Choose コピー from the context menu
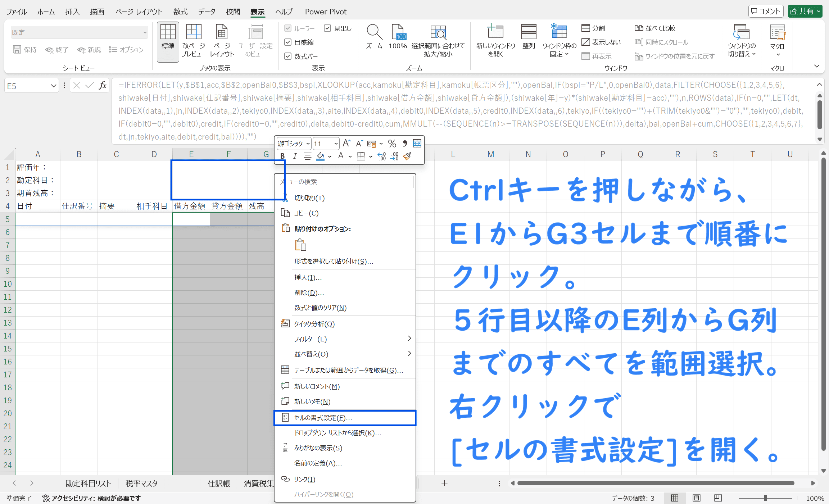The width and height of the screenshot is (829, 504). point(345,213)
